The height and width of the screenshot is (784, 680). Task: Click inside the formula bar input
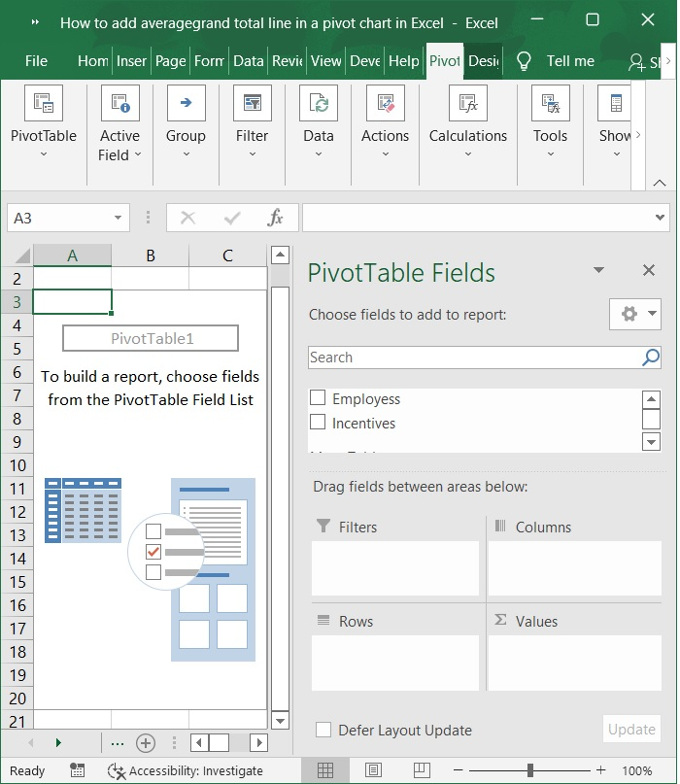(x=478, y=218)
